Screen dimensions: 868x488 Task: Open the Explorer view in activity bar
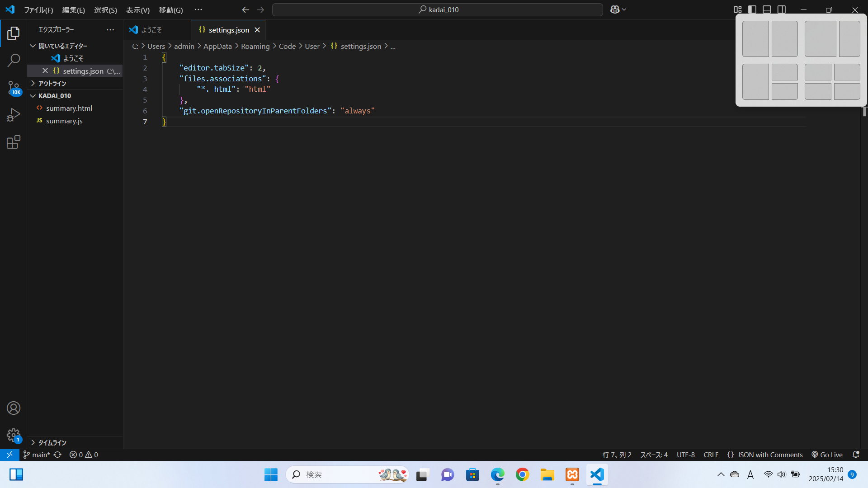[14, 33]
